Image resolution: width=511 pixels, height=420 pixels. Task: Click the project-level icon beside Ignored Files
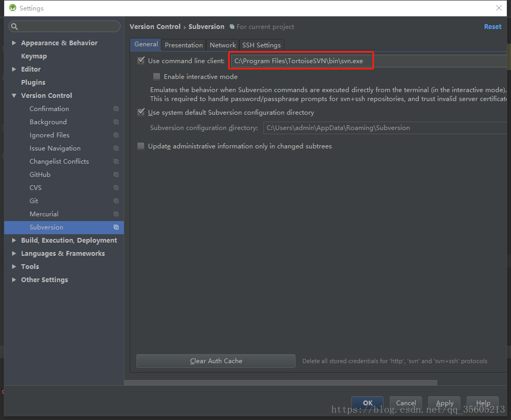[x=116, y=135]
